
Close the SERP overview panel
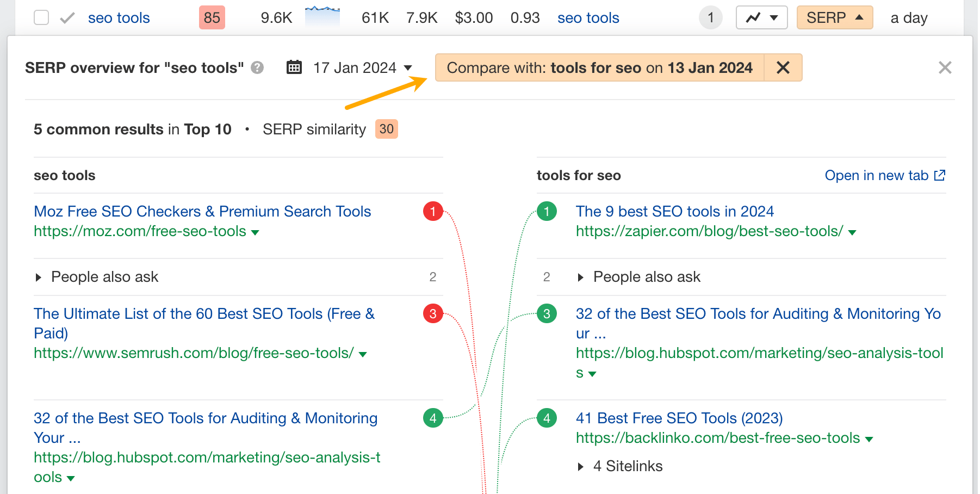pyautogui.click(x=945, y=67)
